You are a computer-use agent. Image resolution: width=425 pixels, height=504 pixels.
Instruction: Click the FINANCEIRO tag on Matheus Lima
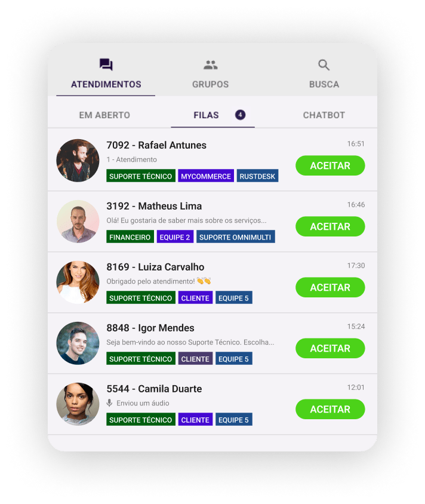click(x=130, y=236)
